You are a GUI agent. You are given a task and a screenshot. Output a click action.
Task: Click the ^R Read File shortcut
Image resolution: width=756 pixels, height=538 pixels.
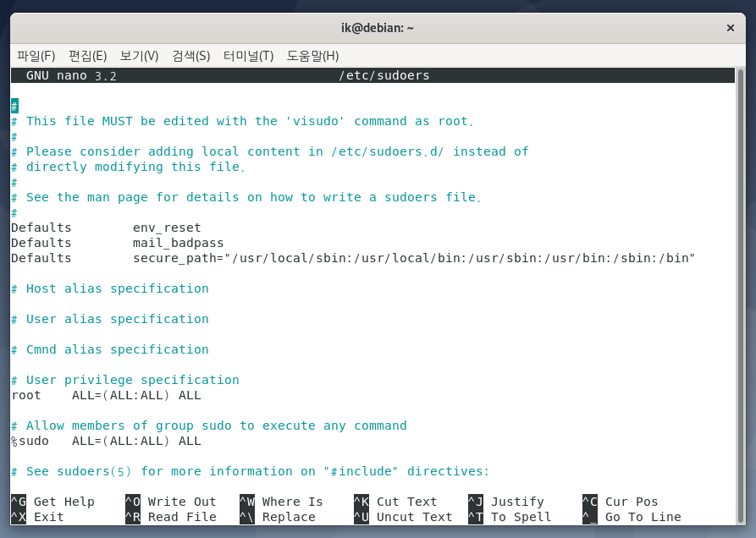coord(171,518)
